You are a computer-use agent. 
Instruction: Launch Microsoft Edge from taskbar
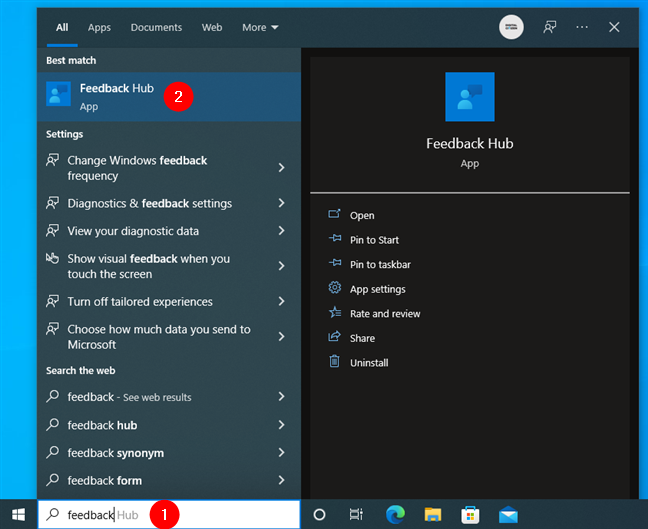(395, 515)
